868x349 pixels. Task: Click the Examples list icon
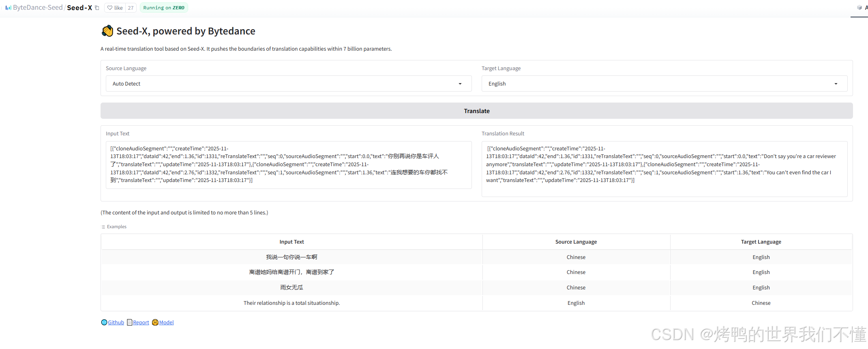click(x=103, y=227)
